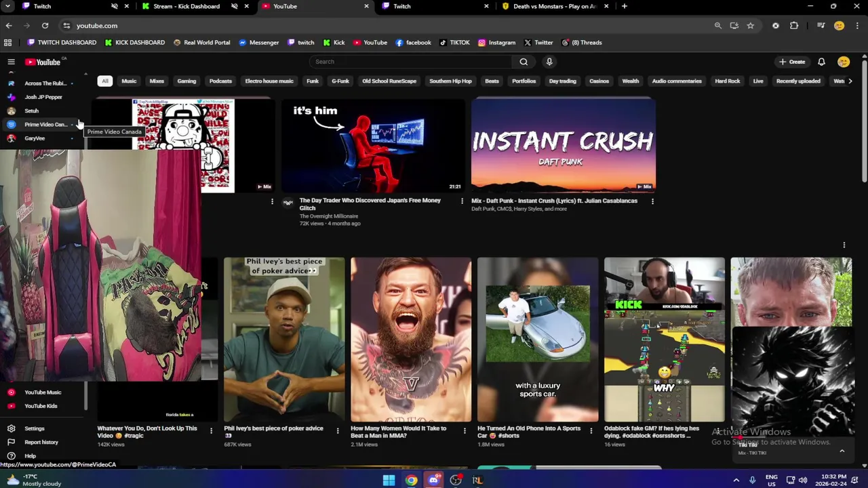This screenshot has height=488, width=868.
Task: Open (8) Threads bookmark
Action: click(x=581, y=43)
